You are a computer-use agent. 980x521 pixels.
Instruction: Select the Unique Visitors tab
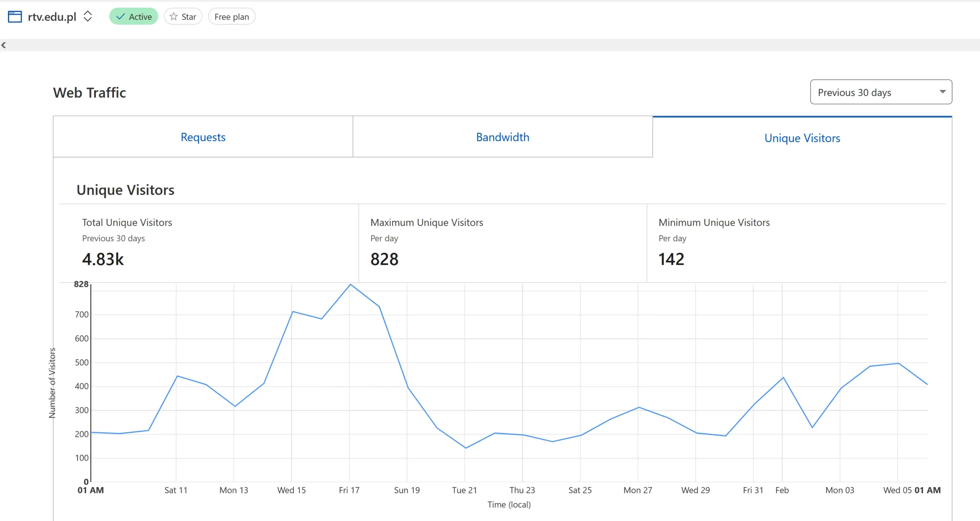[802, 138]
